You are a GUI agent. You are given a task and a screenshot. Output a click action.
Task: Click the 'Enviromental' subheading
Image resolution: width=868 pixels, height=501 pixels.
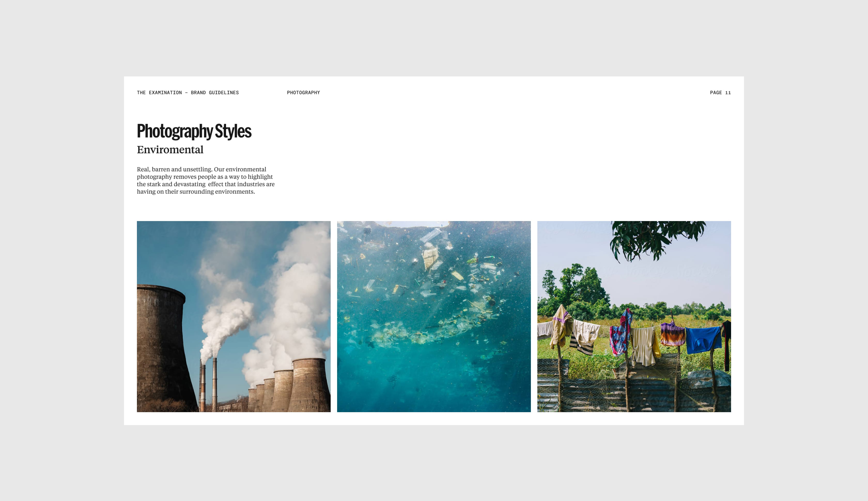pyautogui.click(x=170, y=150)
